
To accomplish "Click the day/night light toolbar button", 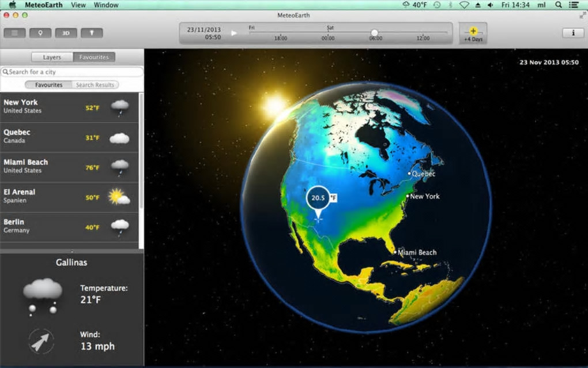I will (x=92, y=33).
